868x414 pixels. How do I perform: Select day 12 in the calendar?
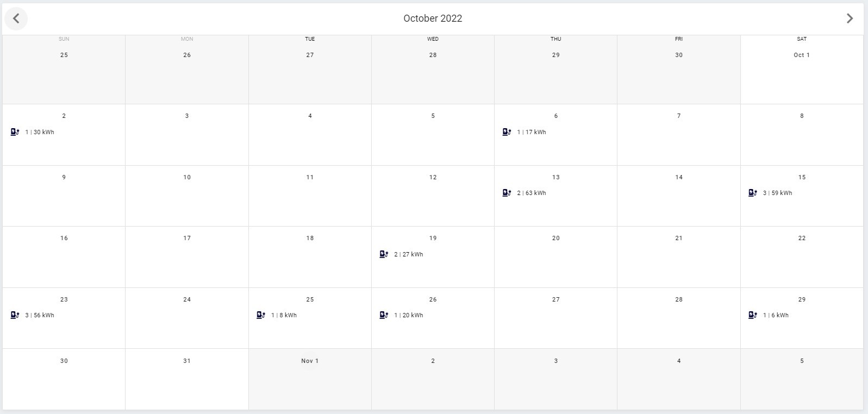(433, 177)
